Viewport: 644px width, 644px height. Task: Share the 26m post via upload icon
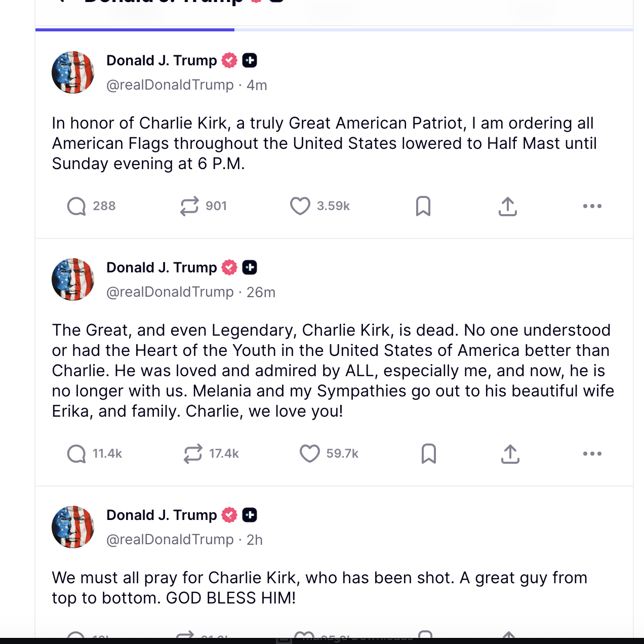click(510, 454)
